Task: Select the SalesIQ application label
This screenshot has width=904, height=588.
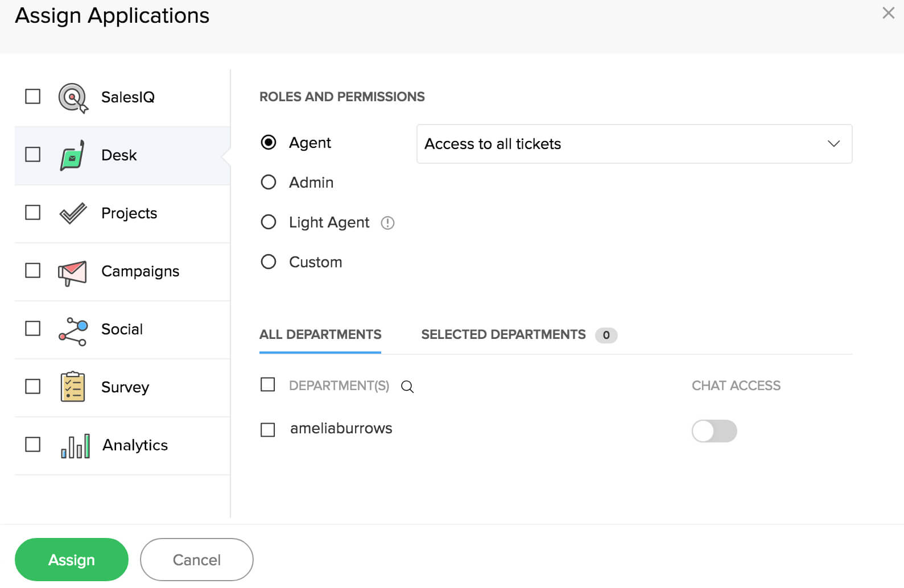Action: 128,97
